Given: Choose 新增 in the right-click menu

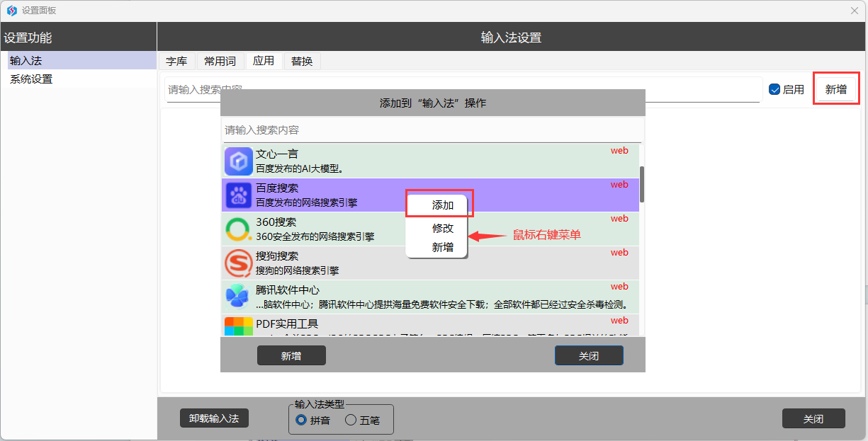Looking at the screenshot, I should [x=442, y=247].
